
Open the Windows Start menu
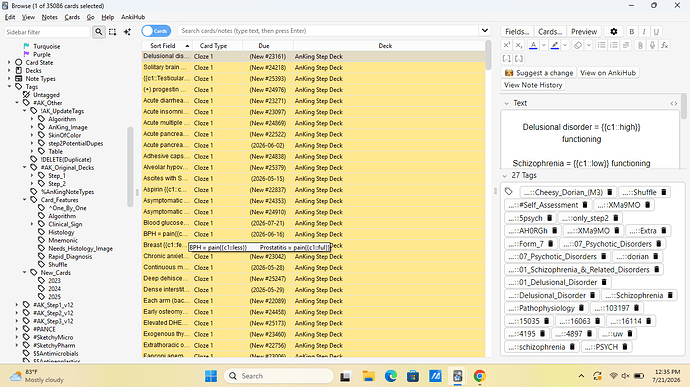tap(211, 376)
